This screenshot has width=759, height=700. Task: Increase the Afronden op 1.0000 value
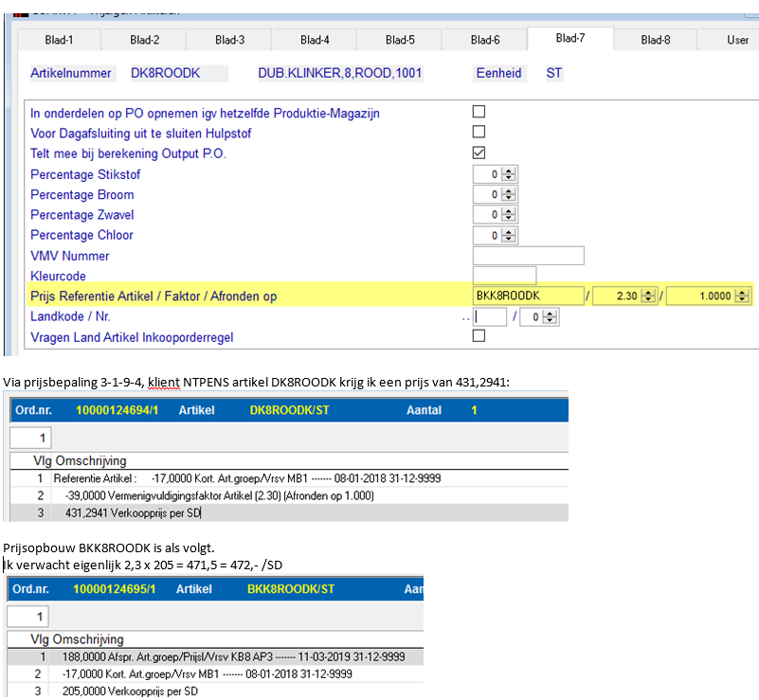tap(742, 292)
